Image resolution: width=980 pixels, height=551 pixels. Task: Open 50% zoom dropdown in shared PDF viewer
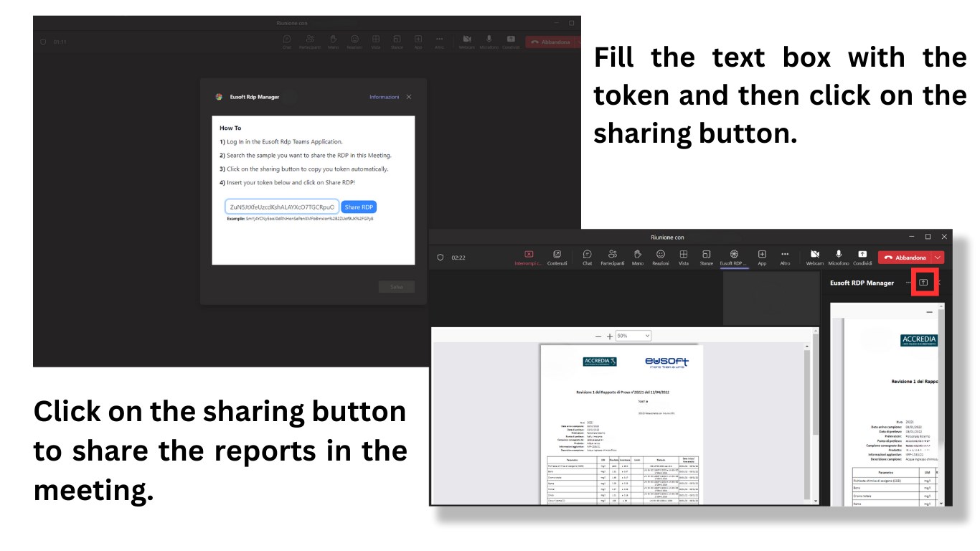pyautogui.click(x=633, y=336)
